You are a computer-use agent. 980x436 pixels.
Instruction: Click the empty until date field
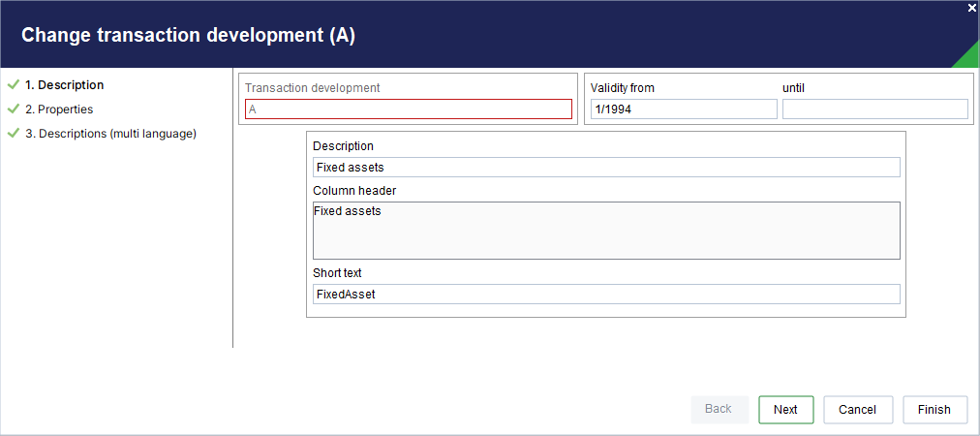(x=875, y=109)
